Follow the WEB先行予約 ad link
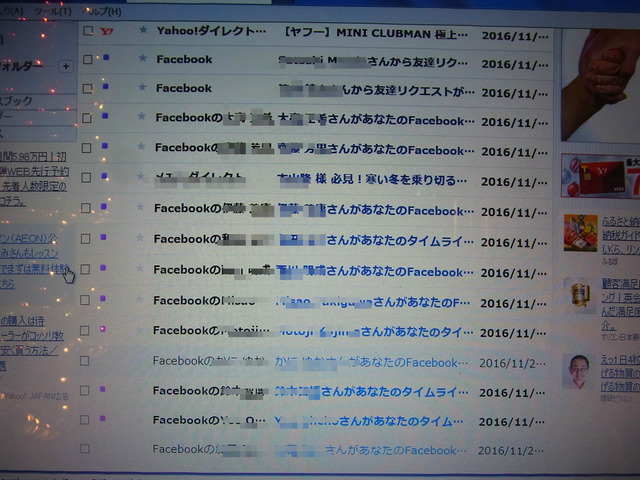 coord(35,171)
